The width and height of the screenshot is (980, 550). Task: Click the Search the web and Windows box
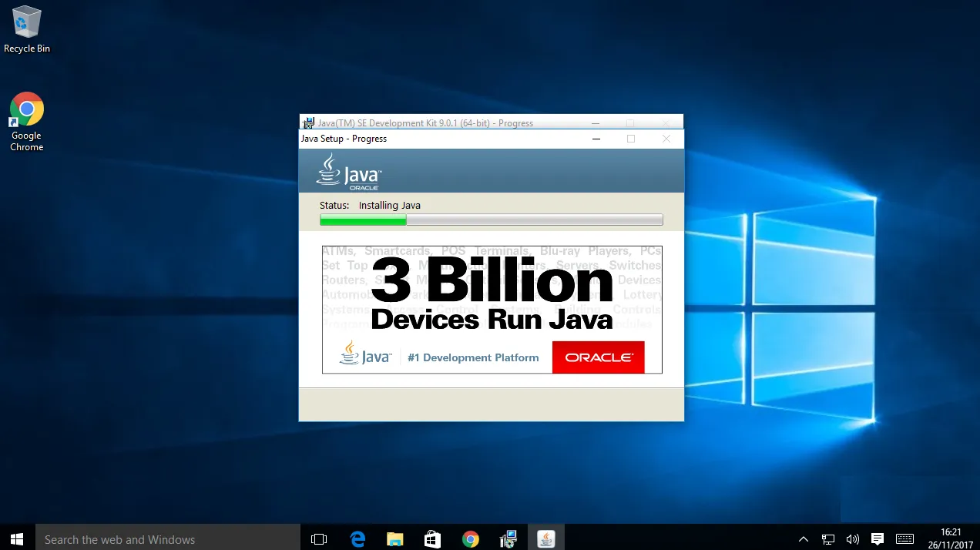pos(168,539)
